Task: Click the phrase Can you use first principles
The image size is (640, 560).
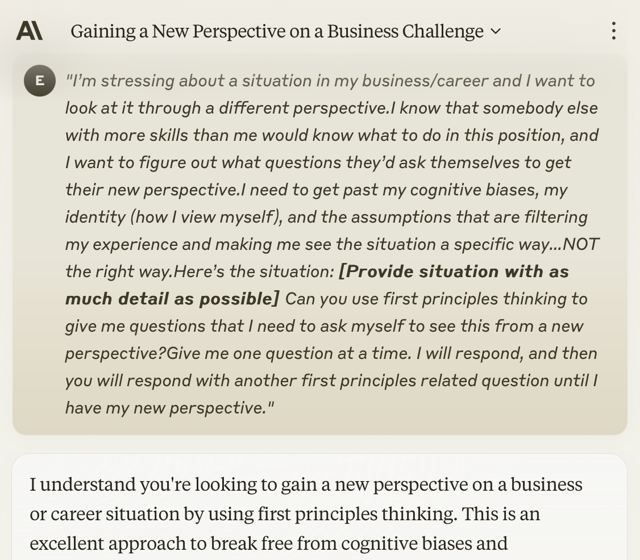Action: (x=391, y=299)
